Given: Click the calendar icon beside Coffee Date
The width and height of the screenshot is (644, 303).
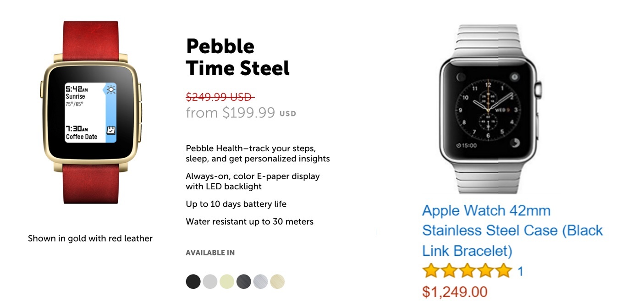Looking at the screenshot, I should pyautogui.click(x=110, y=131).
